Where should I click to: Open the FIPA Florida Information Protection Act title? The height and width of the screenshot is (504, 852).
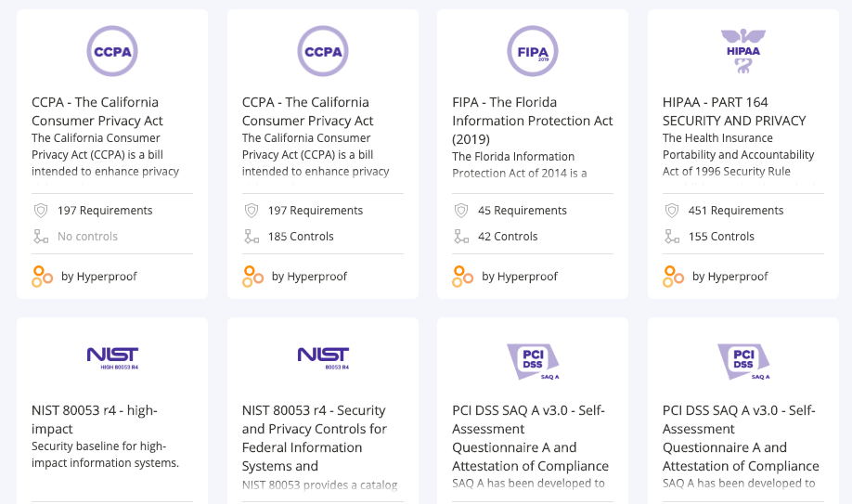[532, 120]
